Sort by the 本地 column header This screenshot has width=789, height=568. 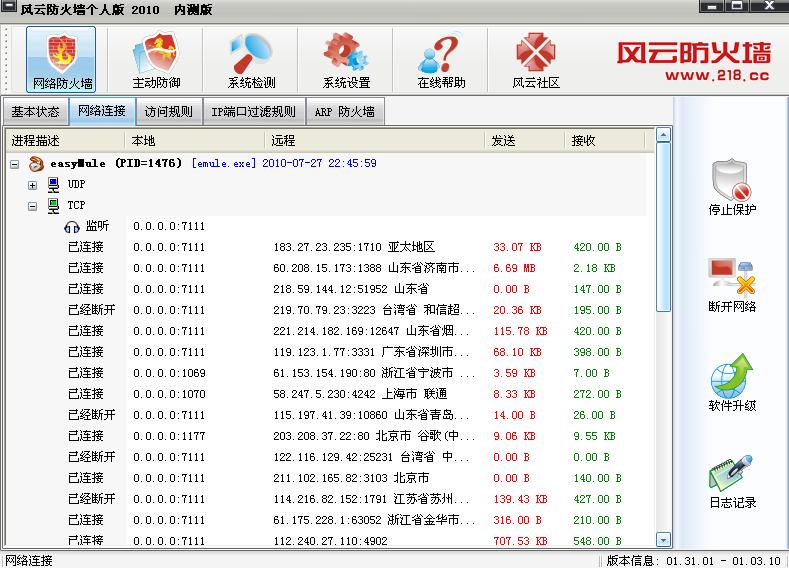(x=194, y=140)
